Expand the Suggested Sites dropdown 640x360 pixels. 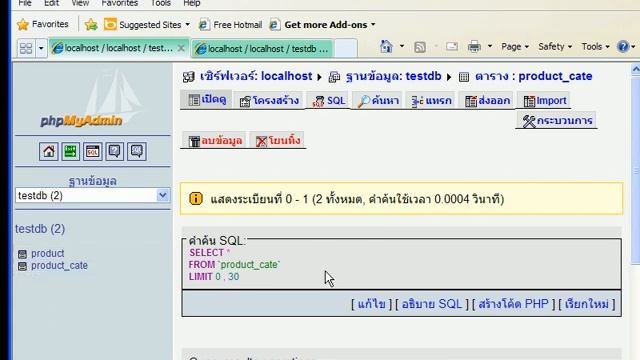187,25
